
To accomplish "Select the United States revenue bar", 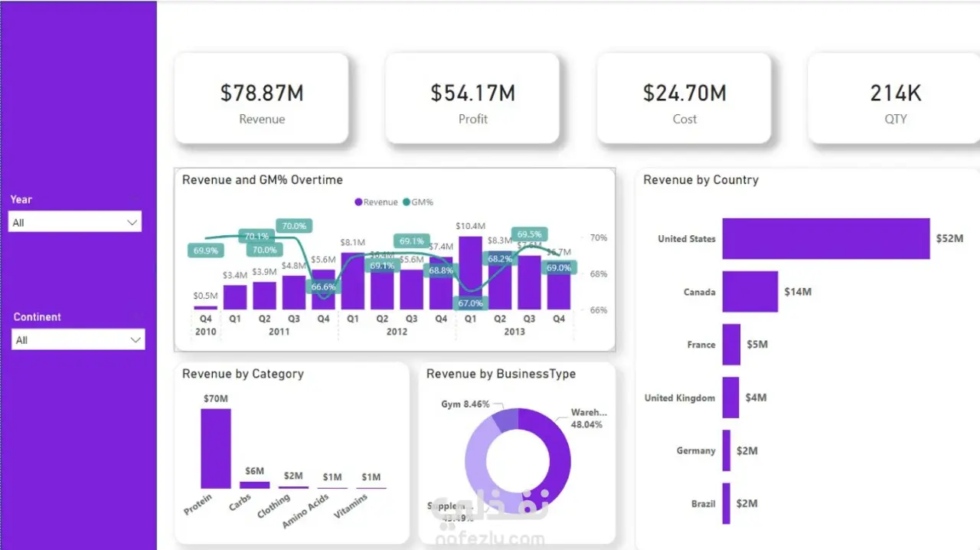I will pos(826,238).
